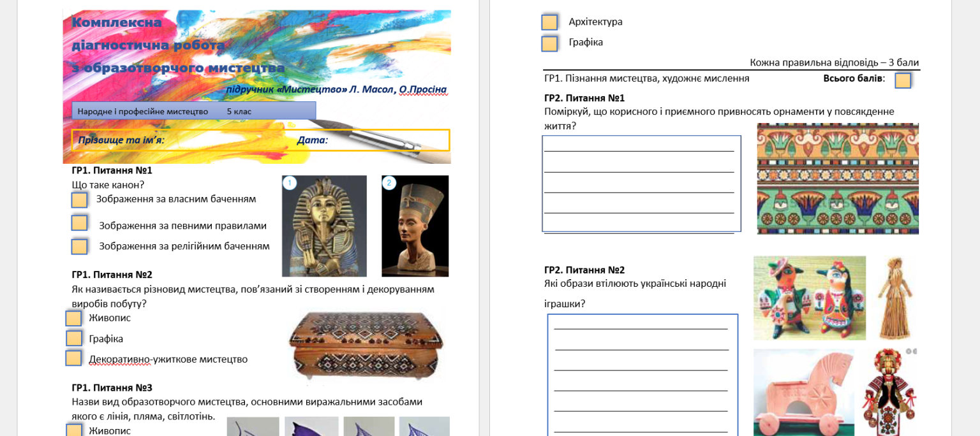The height and width of the screenshot is (436, 980).
Task: Tick 'Зображення за релігійним баченням' checkbox
Action: click(x=79, y=246)
